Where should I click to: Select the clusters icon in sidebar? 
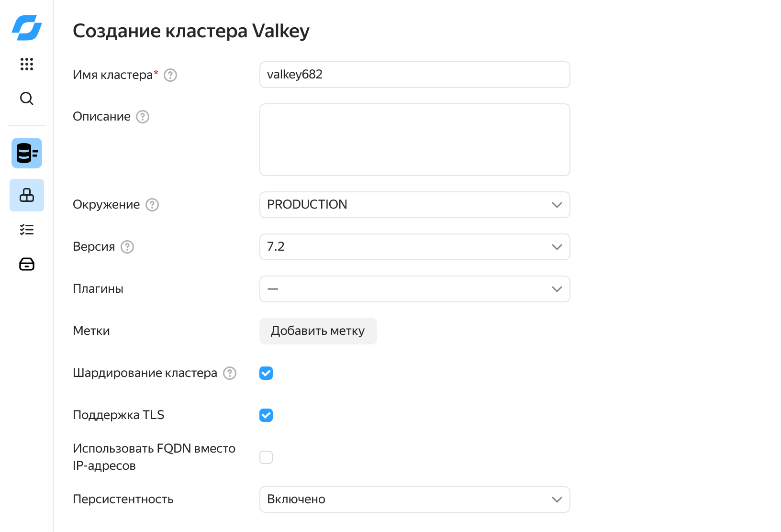[x=27, y=195]
